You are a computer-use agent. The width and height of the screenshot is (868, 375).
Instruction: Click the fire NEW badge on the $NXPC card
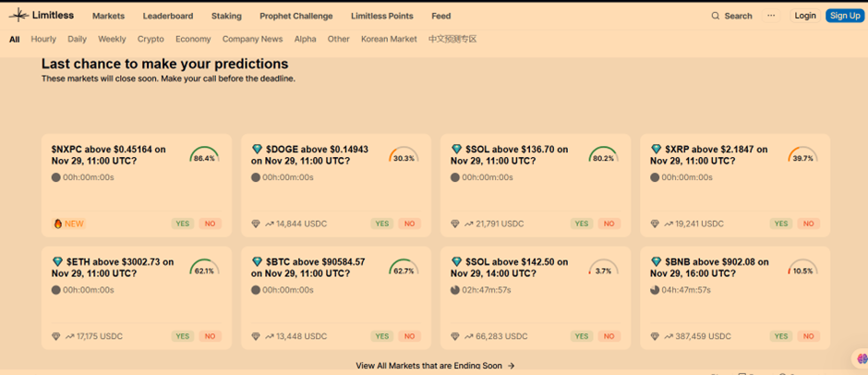(x=68, y=224)
